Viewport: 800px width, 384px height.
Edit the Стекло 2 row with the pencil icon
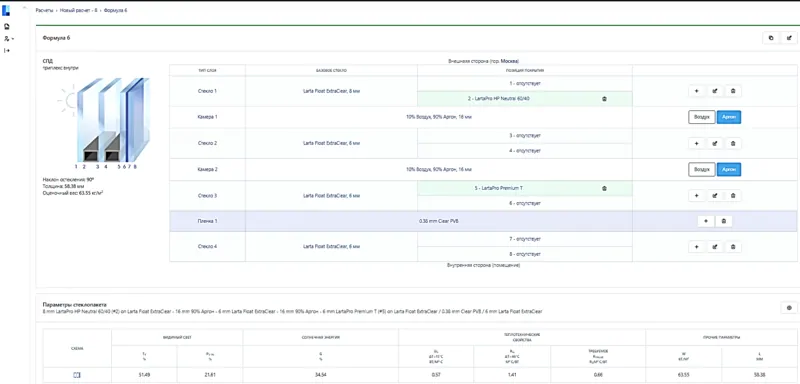pos(715,143)
